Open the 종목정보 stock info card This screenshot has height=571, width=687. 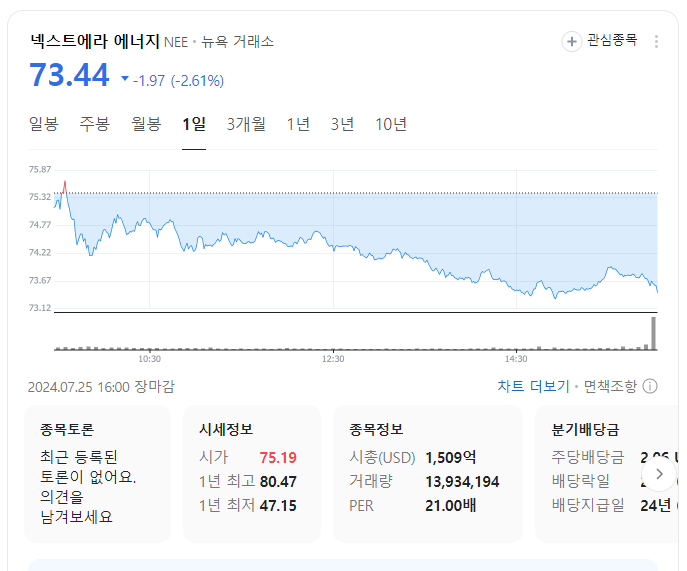tap(428, 474)
